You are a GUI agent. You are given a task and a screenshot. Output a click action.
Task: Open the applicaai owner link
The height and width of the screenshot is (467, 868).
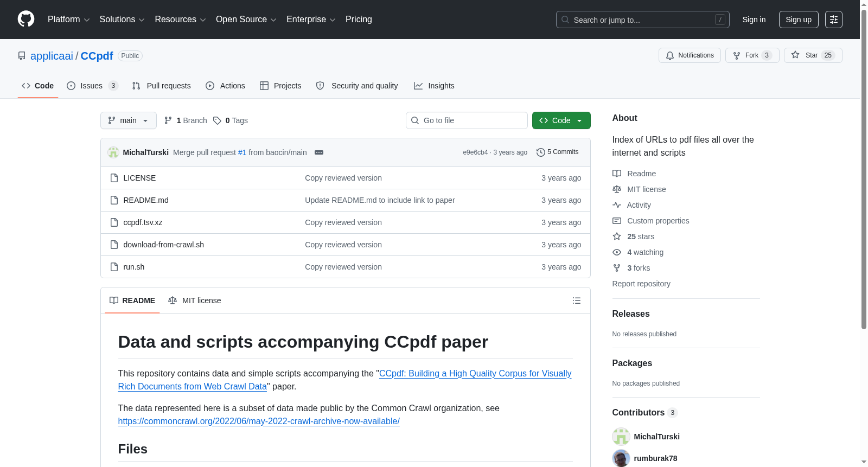(52, 56)
